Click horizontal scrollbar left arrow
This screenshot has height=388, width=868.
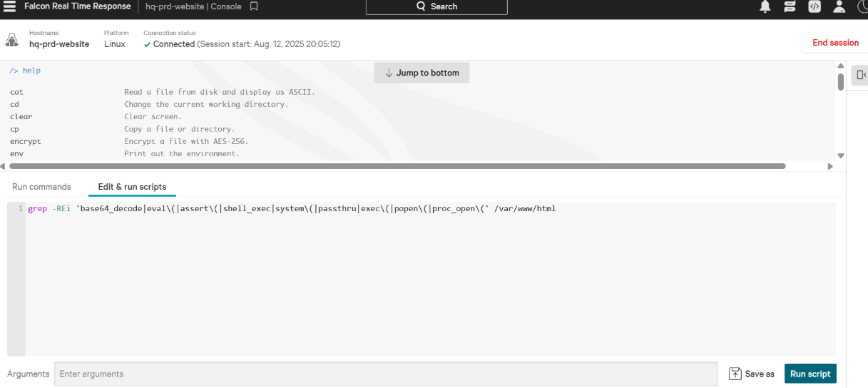point(3,166)
